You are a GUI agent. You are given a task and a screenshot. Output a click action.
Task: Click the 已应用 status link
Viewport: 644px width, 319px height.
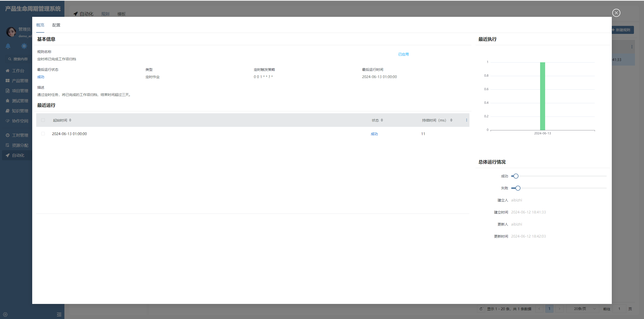pyautogui.click(x=404, y=54)
